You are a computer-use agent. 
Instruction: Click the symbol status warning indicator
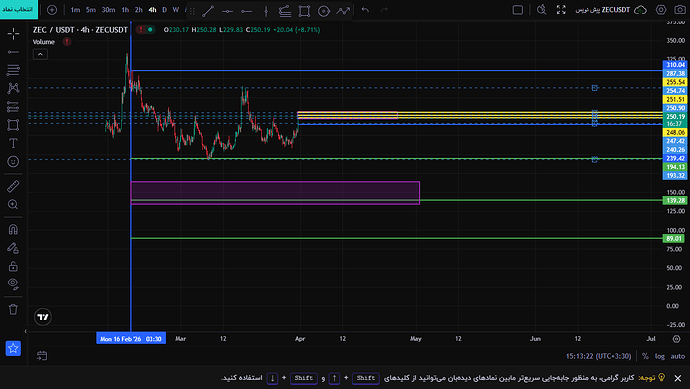coord(141,29)
